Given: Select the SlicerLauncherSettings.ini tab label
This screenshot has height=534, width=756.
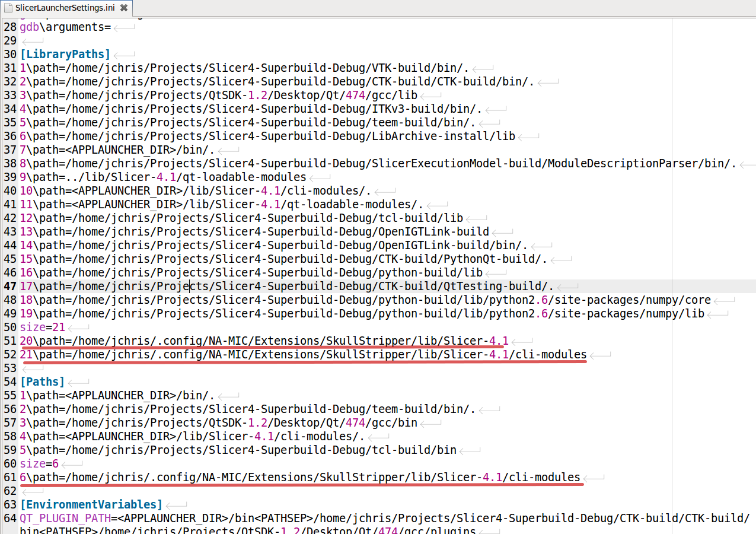Looking at the screenshot, I should (65, 8).
